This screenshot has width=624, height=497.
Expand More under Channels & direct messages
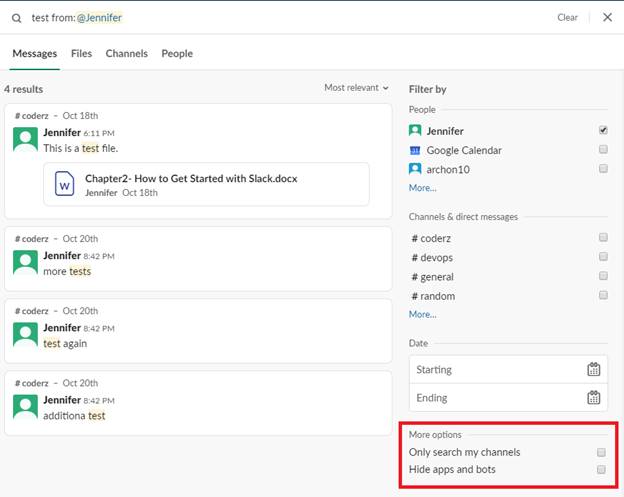pos(422,314)
